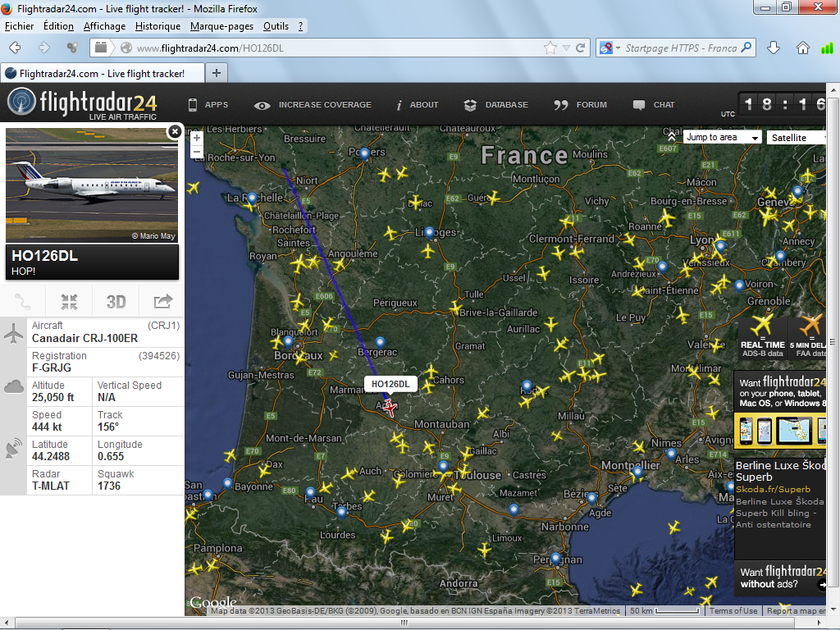The image size is (840, 630).
Task: Open the CHAT link
Action: [x=654, y=105]
